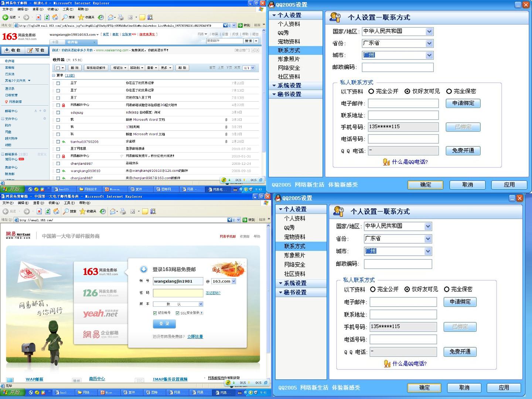The height and width of the screenshot is (399, 532).
Task: Click the 密码 password field on the login form
Action: (x=178, y=293)
